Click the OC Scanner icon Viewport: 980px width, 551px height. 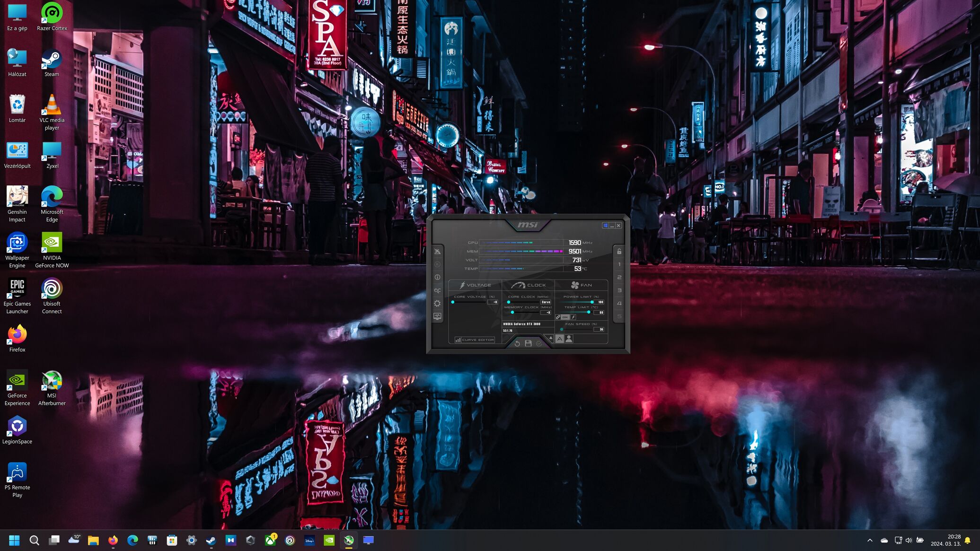437,290
